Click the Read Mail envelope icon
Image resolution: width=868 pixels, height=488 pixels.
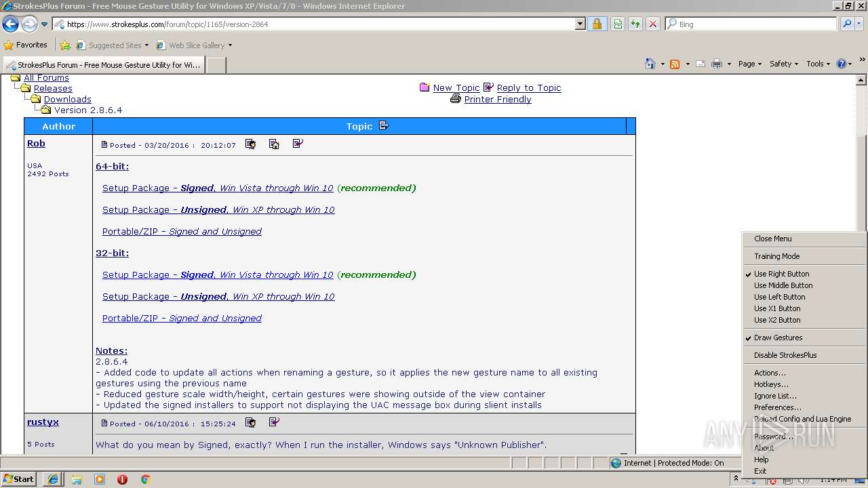pyautogui.click(x=701, y=64)
